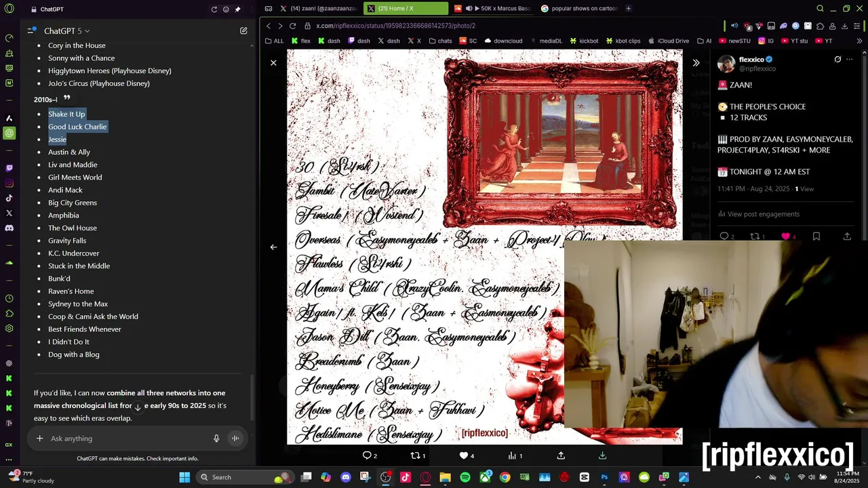Go to previous photo arrow

(x=273, y=247)
